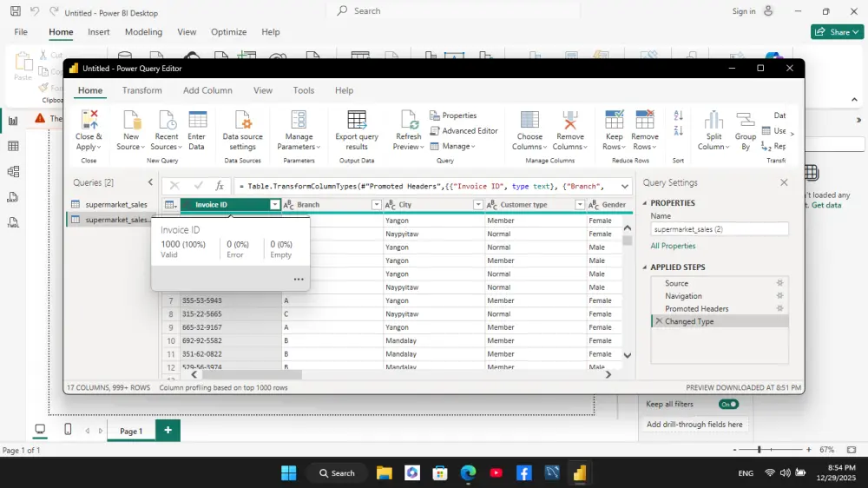Open Table view in left sidebar
This screenshot has width=868, height=488.
point(13,146)
